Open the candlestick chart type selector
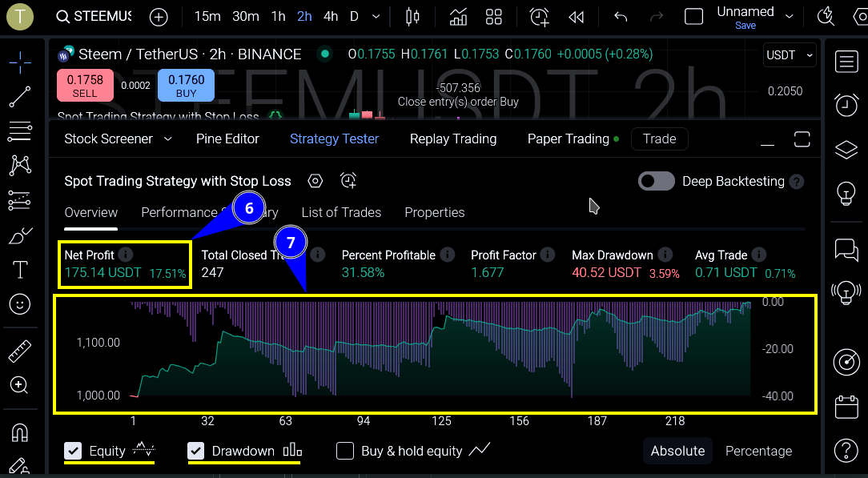Screen dimensions: 868x478 pyautogui.click(x=412, y=17)
